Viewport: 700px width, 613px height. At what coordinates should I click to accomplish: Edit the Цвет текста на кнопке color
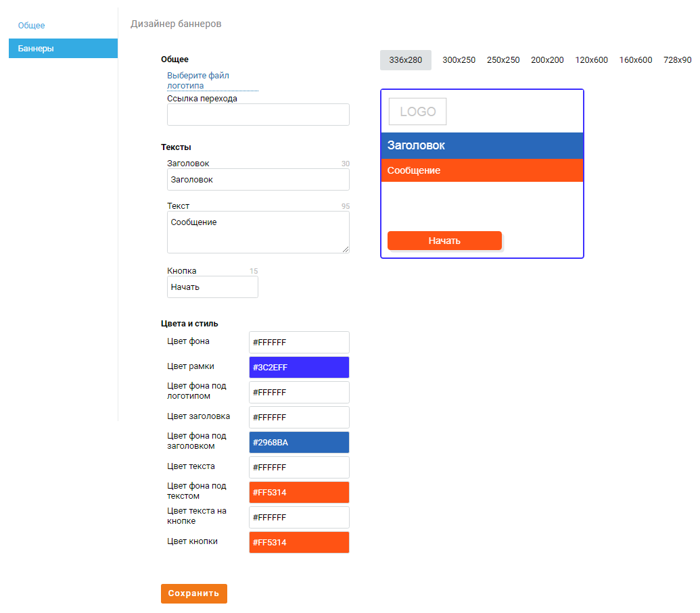299,517
